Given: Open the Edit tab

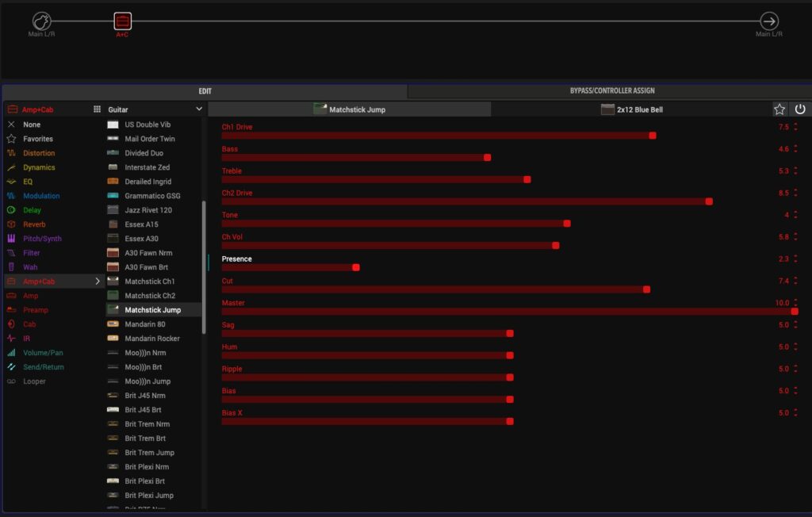Looking at the screenshot, I should pyautogui.click(x=205, y=91).
